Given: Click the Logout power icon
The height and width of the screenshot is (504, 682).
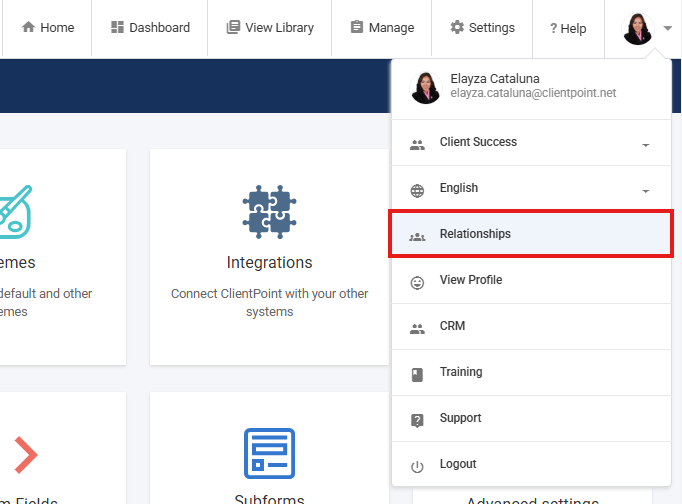Looking at the screenshot, I should click(x=417, y=467).
